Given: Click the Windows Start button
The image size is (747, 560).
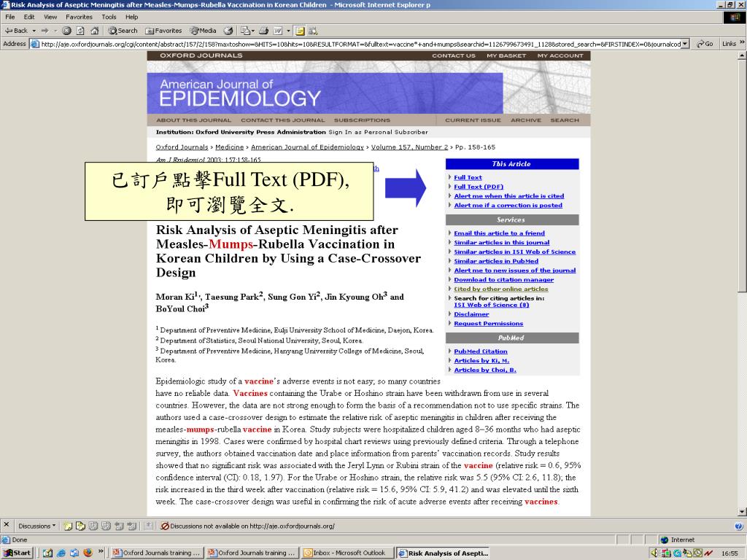Looking at the screenshot, I should (18, 553).
